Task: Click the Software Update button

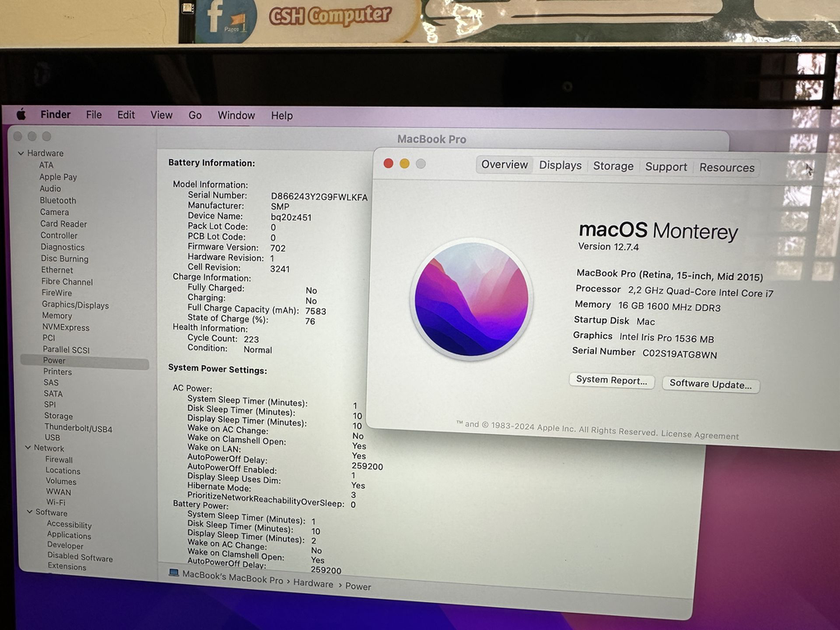Action: click(x=710, y=384)
